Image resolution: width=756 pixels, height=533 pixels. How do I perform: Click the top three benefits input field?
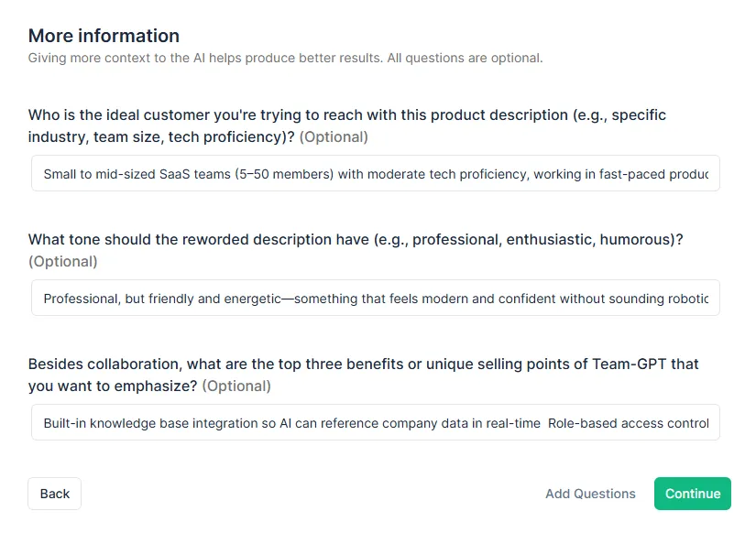[376, 423]
